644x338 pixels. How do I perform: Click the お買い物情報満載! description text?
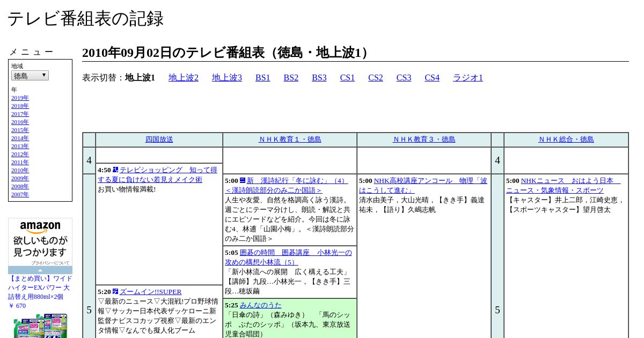[x=127, y=189]
